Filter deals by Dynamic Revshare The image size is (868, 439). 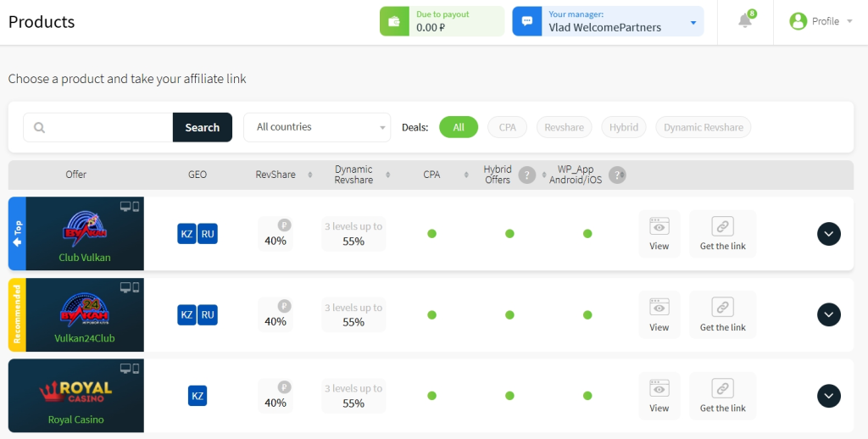pyautogui.click(x=704, y=127)
